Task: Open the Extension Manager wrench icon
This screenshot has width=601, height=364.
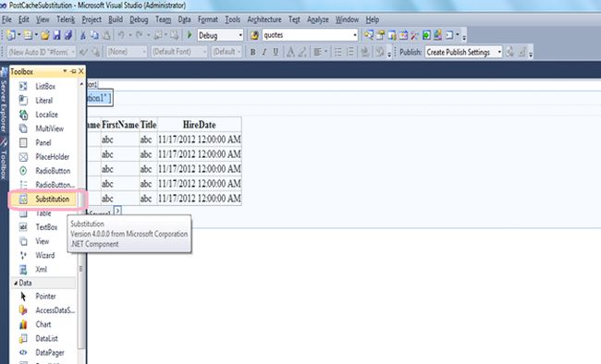Action: click(415, 35)
